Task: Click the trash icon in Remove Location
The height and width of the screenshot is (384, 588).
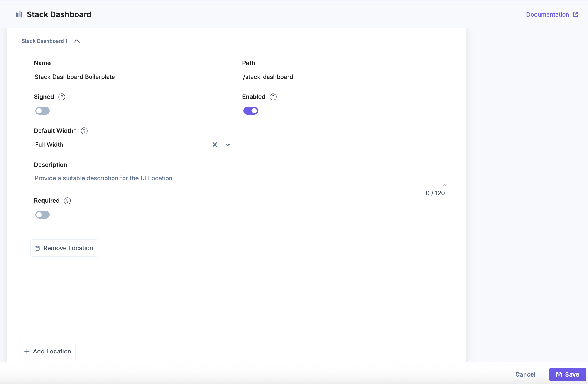Action: 38,248
